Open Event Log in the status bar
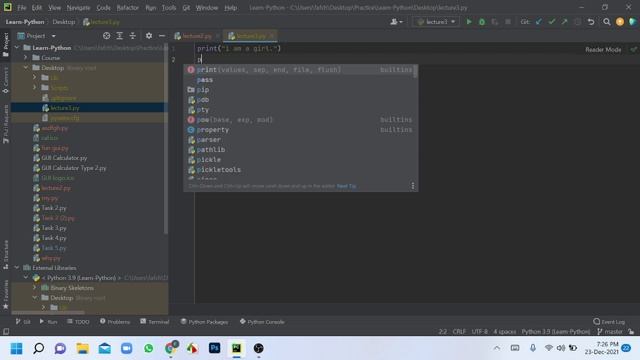Image resolution: width=640 pixels, height=360 pixels. click(x=609, y=322)
